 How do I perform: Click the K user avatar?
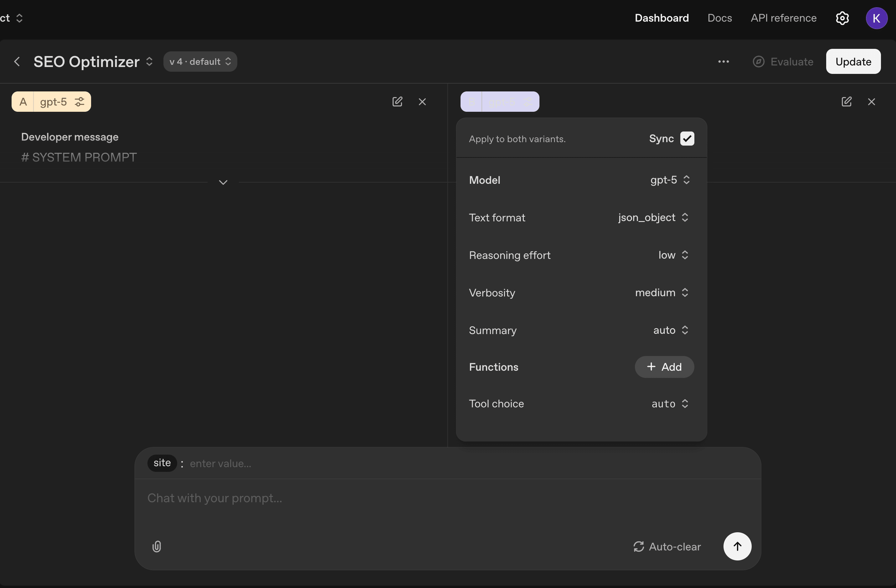tap(876, 18)
